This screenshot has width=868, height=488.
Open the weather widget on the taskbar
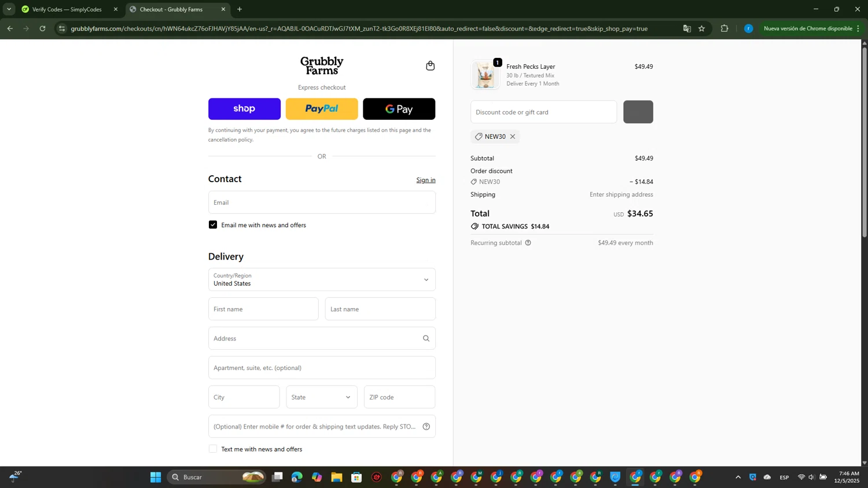(x=15, y=476)
